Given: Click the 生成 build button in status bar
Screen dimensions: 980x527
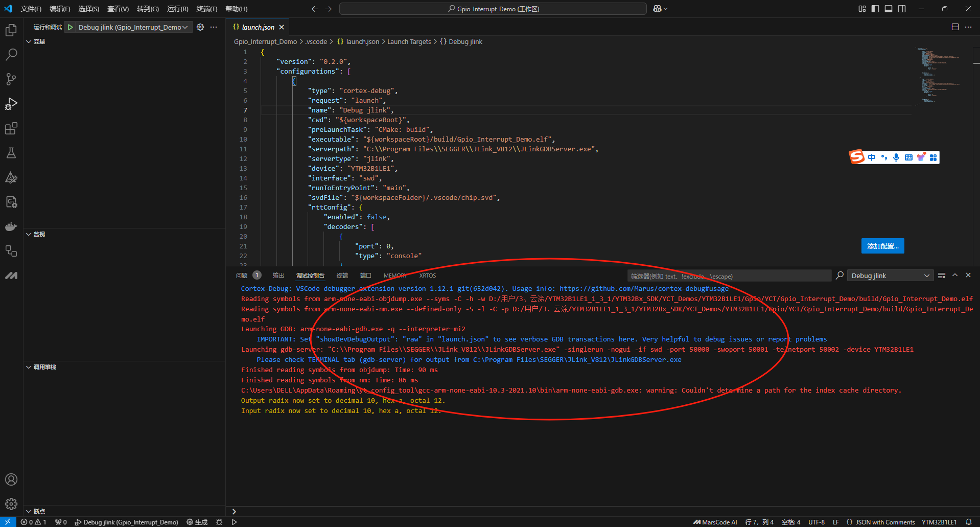Looking at the screenshot, I should (x=197, y=522).
